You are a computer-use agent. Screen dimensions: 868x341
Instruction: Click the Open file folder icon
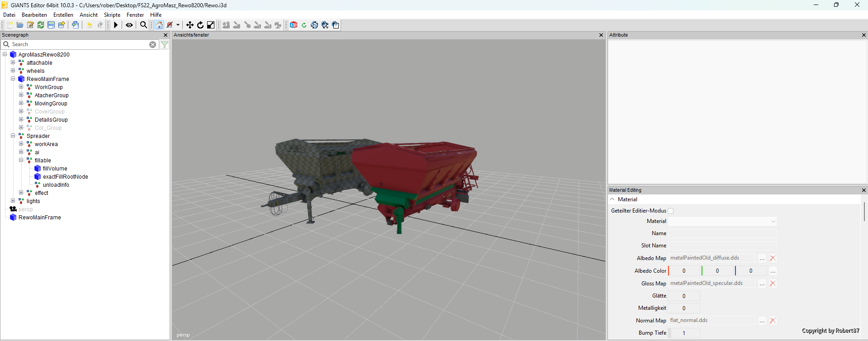(20, 25)
